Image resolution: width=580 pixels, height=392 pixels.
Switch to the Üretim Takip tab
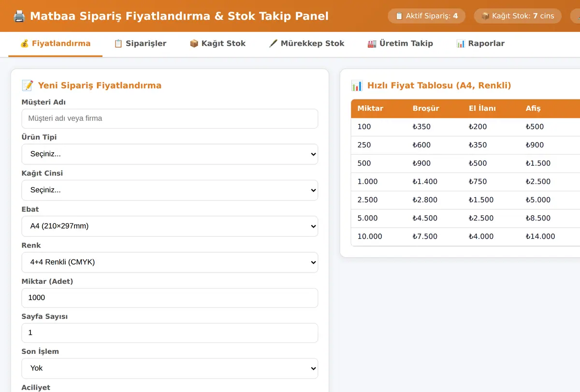click(400, 44)
